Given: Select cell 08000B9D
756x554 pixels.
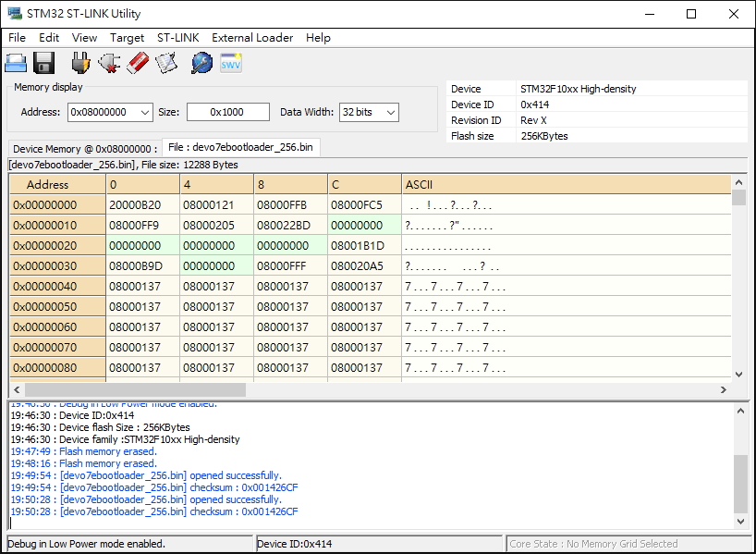Looking at the screenshot, I should click(142, 265).
